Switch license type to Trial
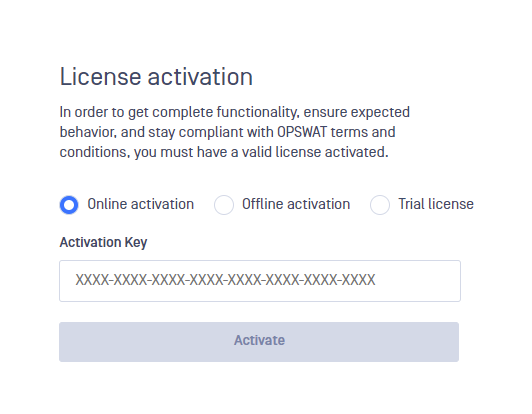Viewport: 532px width, 414px height. 380,205
